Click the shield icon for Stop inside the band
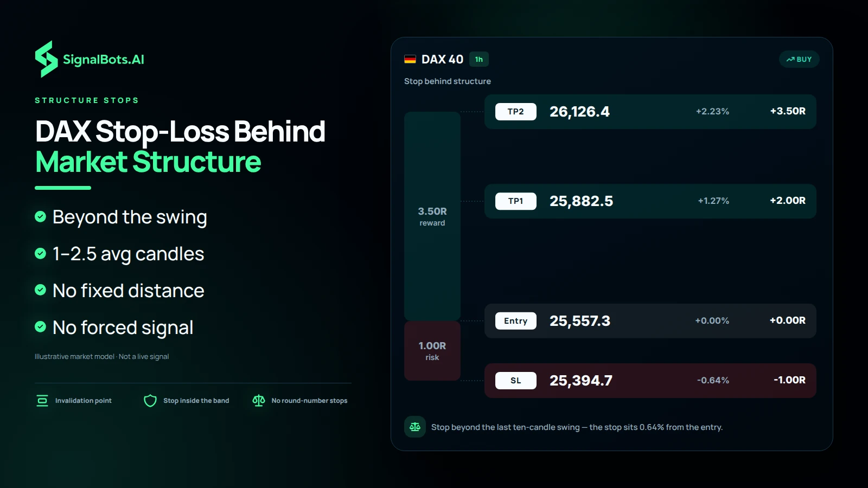 pos(150,401)
